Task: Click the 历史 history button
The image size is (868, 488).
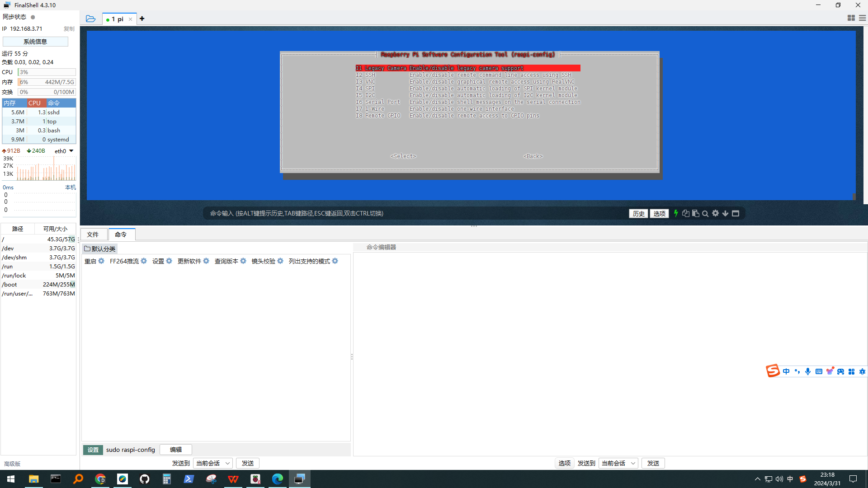Action: (638, 214)
